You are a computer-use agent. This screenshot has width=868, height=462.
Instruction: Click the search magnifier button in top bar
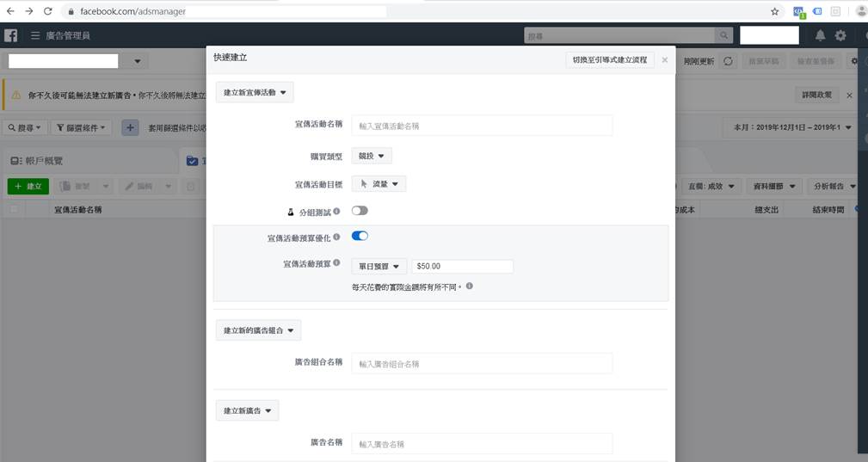click(723, 35)
